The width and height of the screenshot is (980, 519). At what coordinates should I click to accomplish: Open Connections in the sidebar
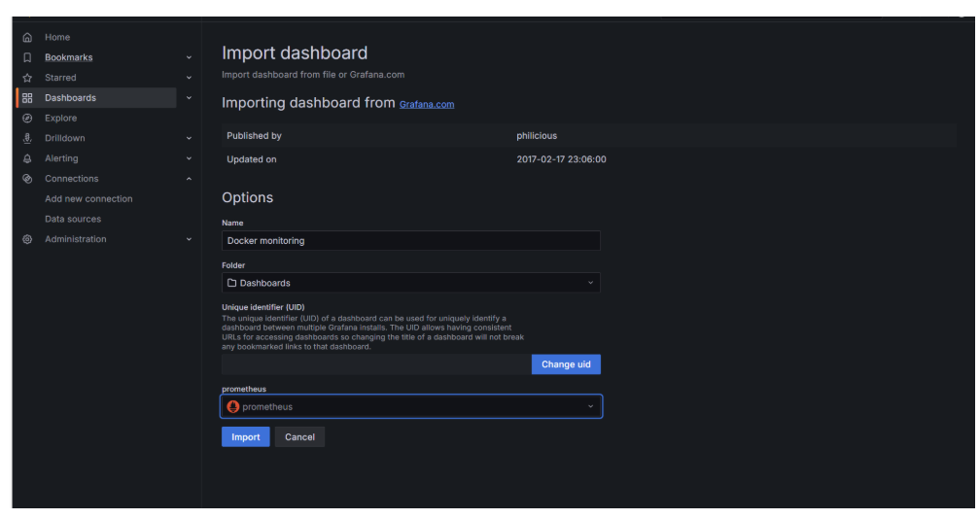pyautogui.click(x=72, y=179)
